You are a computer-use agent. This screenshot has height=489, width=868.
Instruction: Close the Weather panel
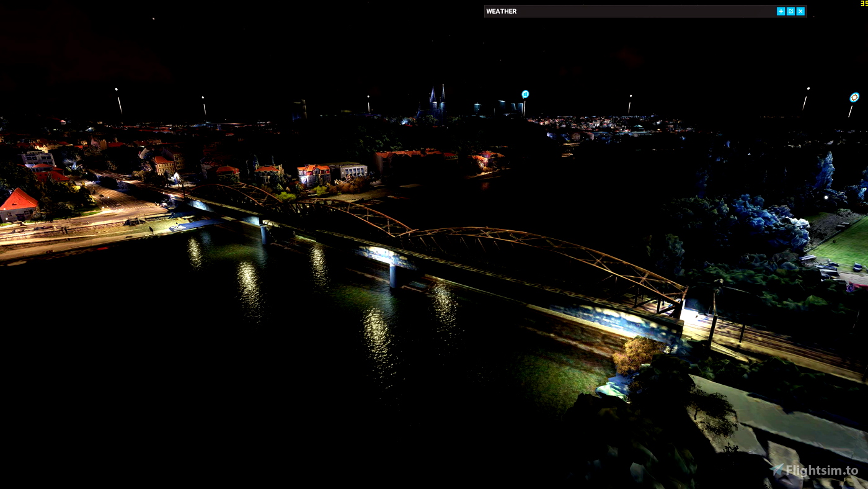click(800, 11)
